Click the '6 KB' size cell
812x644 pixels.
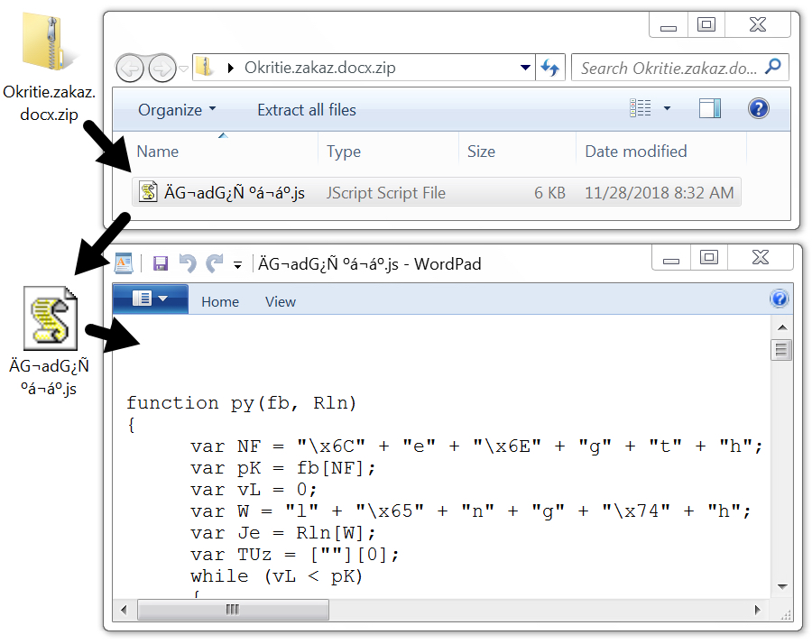click(x=549, y=193)
